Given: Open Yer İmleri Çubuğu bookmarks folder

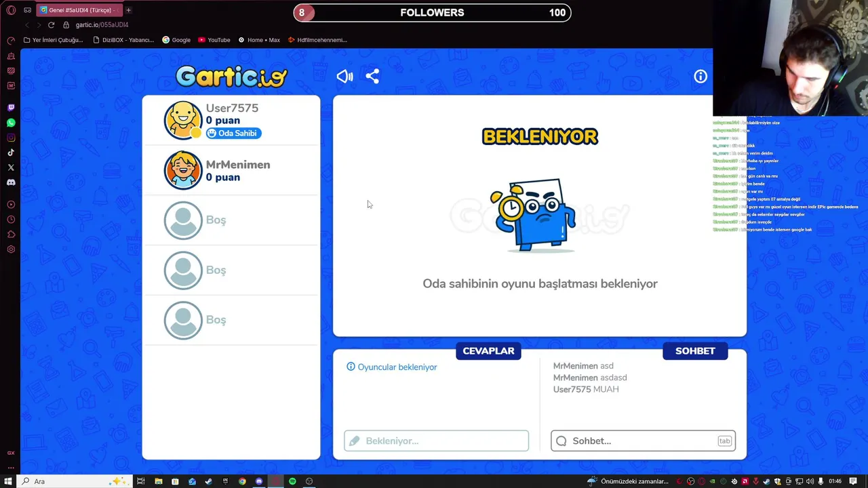Looking at the screenshot, I should coord(53,40).
